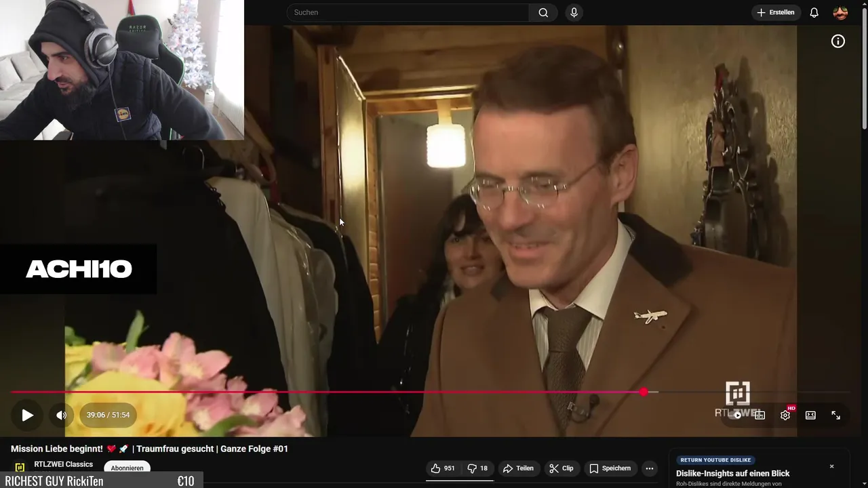Screen dimensions: 868x488
Task: Click the video title Mission Liebe beginnt
Action: pos(149,449)
